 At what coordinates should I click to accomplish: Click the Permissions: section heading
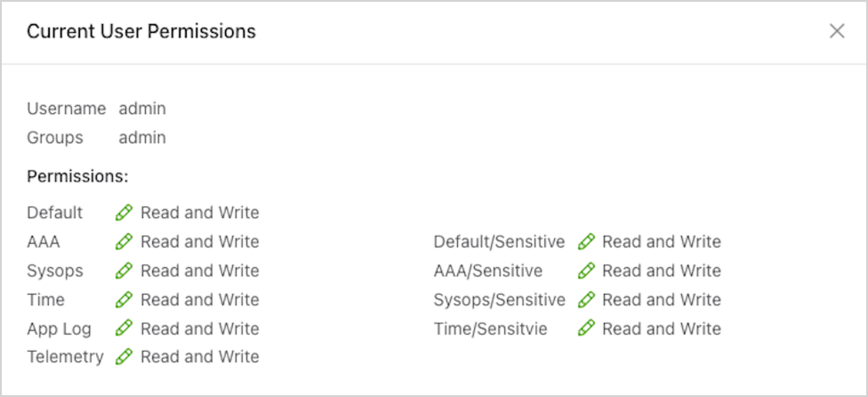pos(77,176)
